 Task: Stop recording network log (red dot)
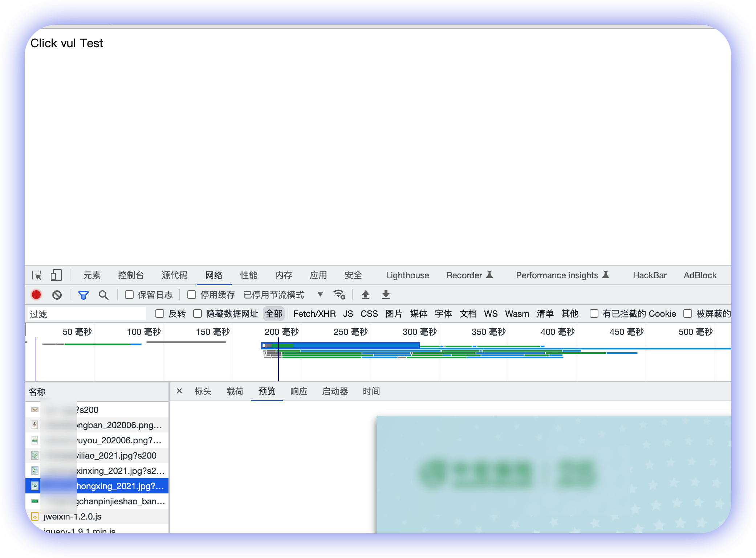[x=36, y=295]
